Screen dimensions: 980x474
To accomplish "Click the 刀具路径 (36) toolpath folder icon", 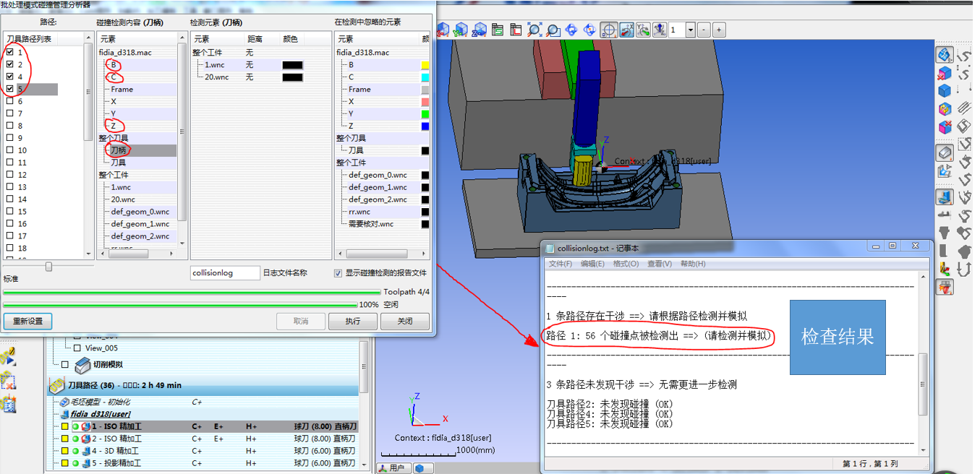I will 56,386.
